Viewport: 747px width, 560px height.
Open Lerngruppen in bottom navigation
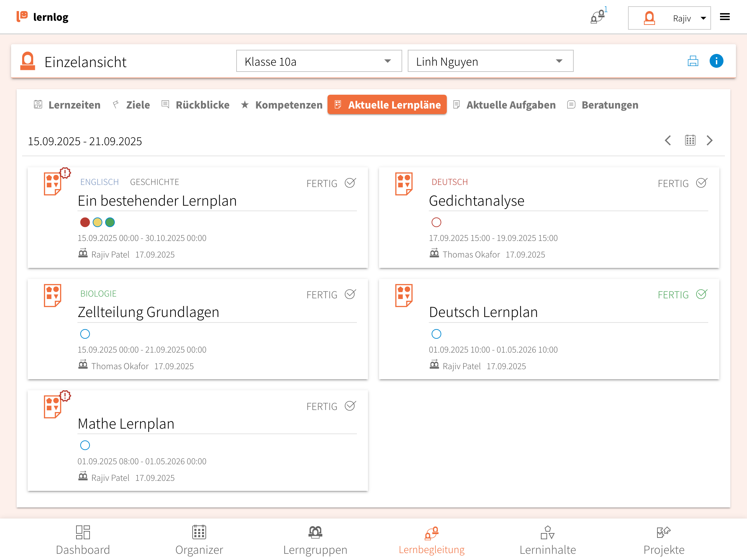pos(315,540)
